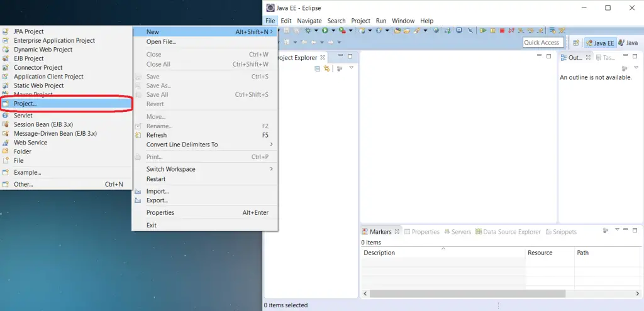Click the Open Task icon in the toolbar

coord(407,30)
